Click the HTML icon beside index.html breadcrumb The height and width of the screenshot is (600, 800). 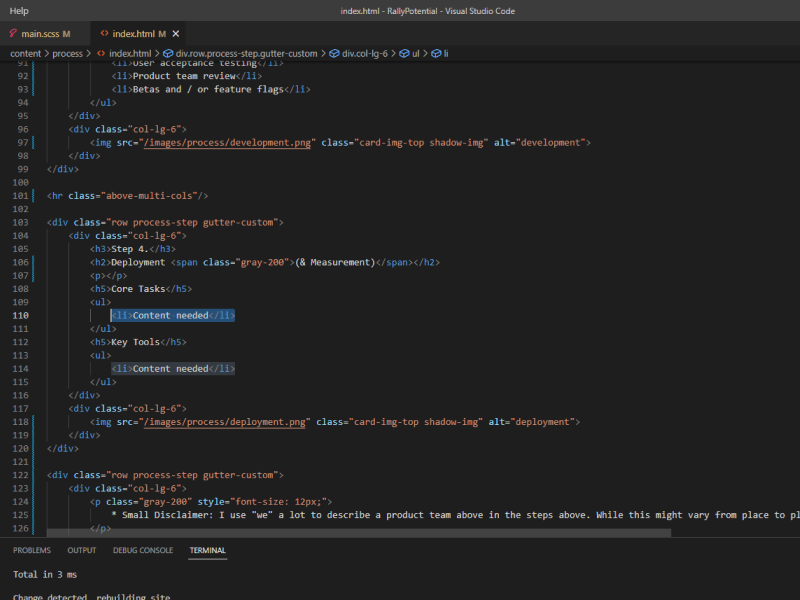click(101, 53)
